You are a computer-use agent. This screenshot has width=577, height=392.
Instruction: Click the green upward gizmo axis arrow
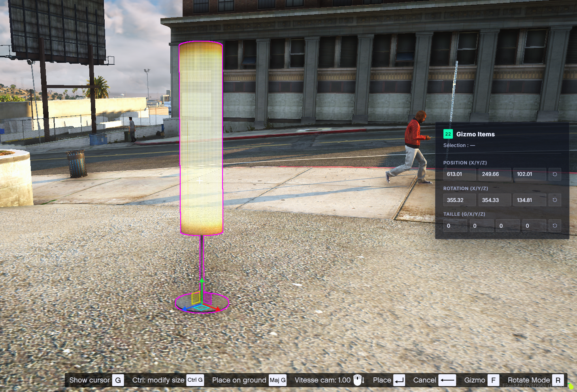(202, 281)
